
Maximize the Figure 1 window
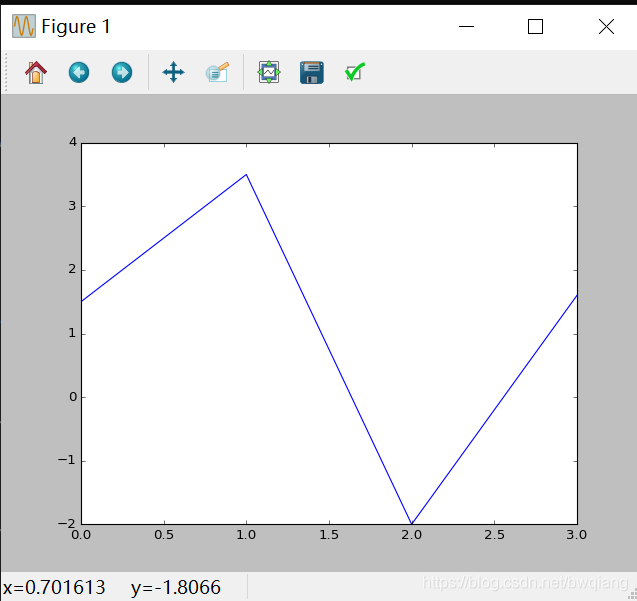(x=535, y=27)
